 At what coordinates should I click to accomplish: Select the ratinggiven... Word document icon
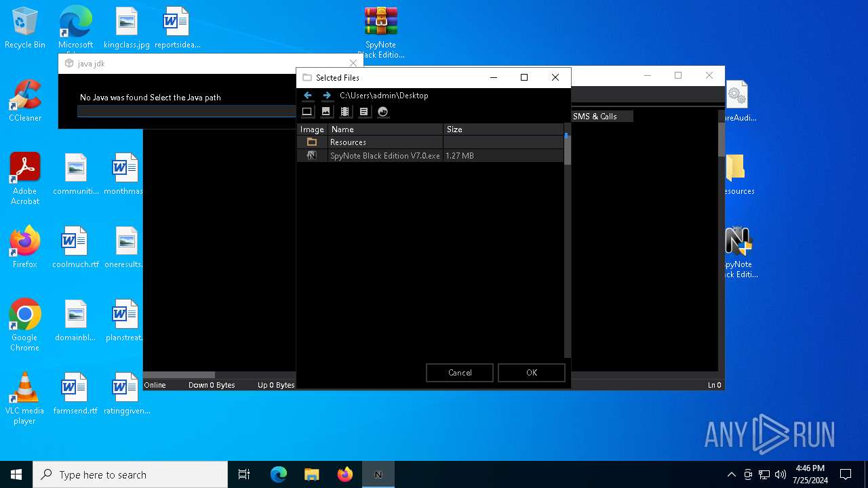point(127,394)
